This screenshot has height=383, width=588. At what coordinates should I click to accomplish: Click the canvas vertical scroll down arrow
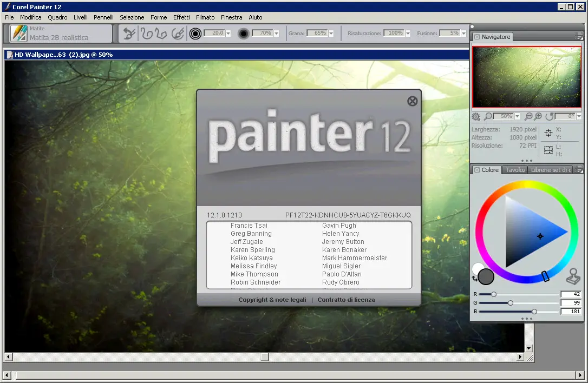pos(529,348)
